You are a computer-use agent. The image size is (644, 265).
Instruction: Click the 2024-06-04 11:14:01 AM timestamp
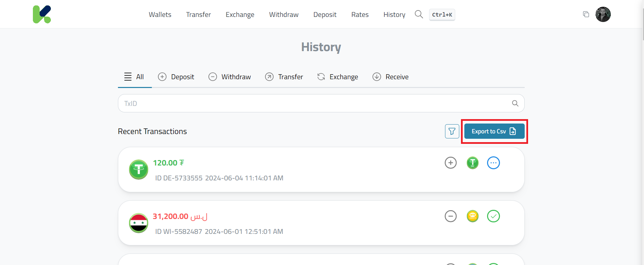tap(244, 178)
